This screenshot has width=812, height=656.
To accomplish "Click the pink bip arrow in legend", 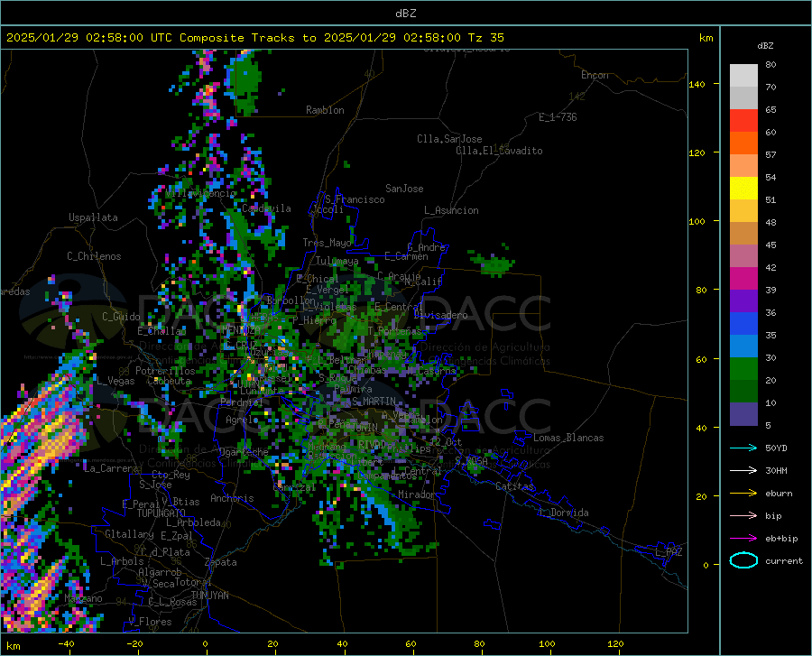I will tap(743, 515).
